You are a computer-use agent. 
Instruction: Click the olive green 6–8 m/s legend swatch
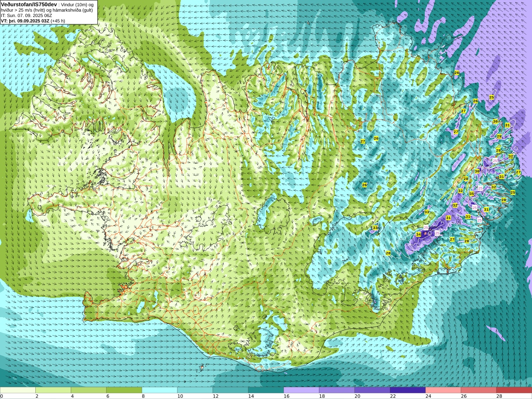[124, 390]
